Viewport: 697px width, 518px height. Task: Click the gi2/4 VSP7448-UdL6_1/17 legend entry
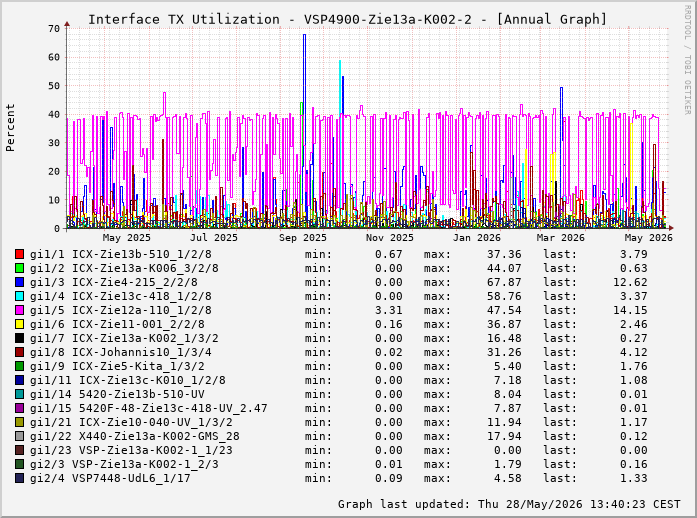tap(110, 478)
